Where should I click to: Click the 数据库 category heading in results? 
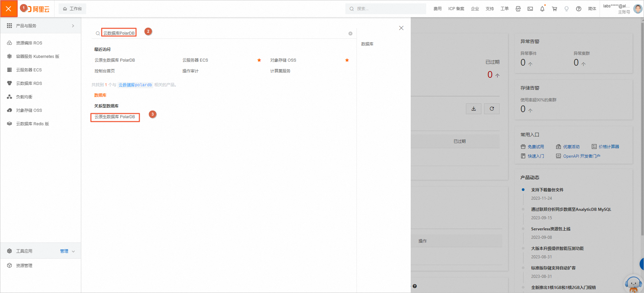click(100, 95)
